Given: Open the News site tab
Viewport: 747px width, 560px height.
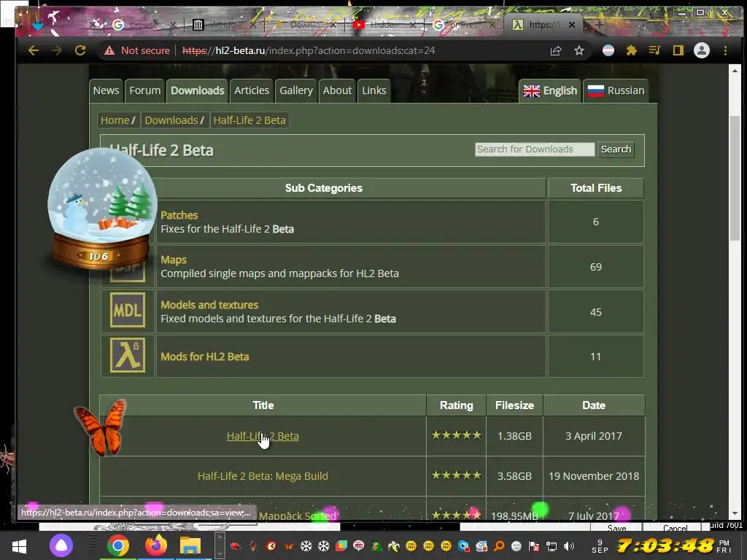Looking at the screenshot, I should pos(106,90).
